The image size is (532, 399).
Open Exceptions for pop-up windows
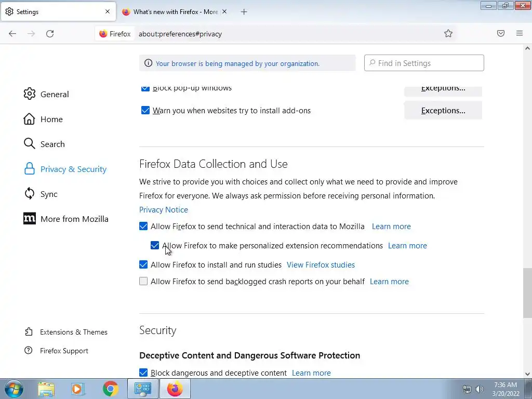tap(443, 90)
